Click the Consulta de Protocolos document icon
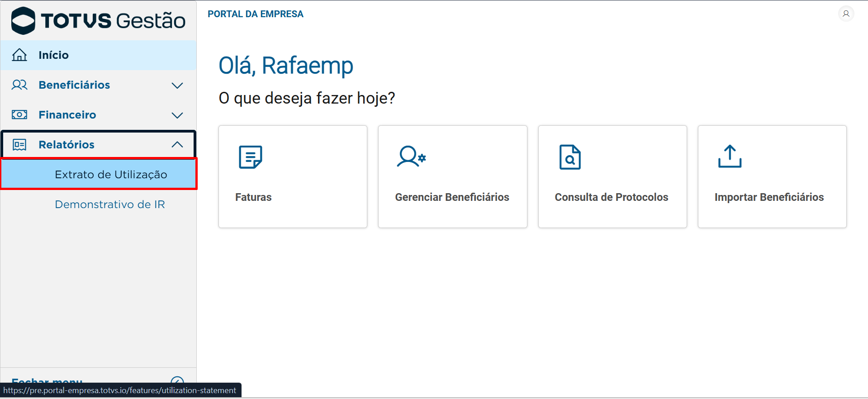868x399 pixels. (570, 157)
